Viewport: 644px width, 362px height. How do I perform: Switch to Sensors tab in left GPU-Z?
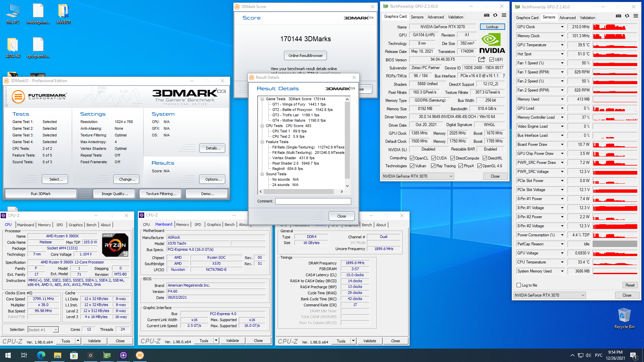[x=417, y=17]
